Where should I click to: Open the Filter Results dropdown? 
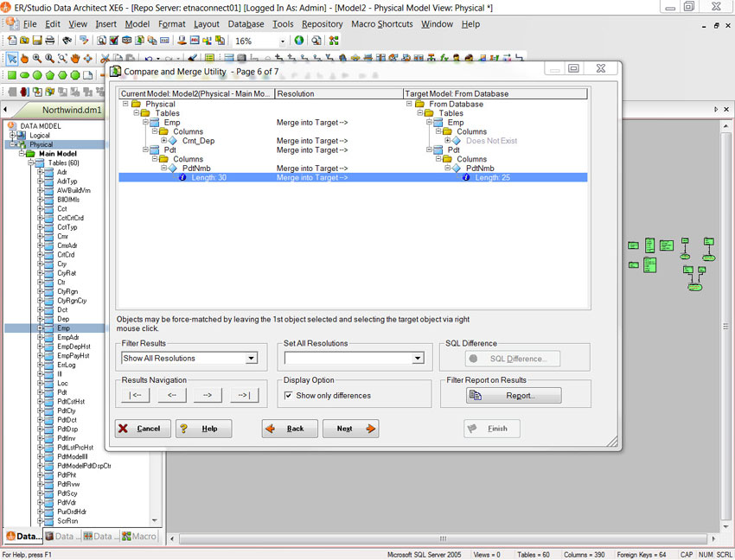click(x=252, y=359)
